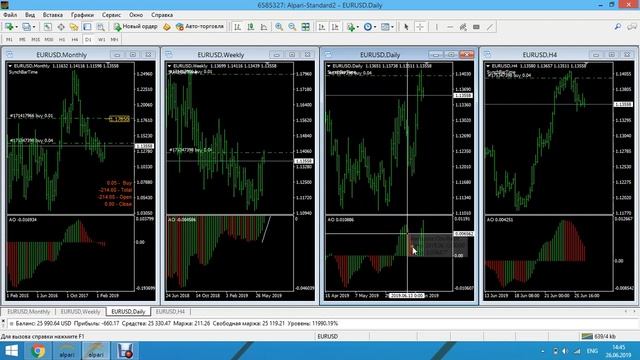Switch chart to bar chart icon
This screenshot has width=640, height=360.
coord(238,27)
